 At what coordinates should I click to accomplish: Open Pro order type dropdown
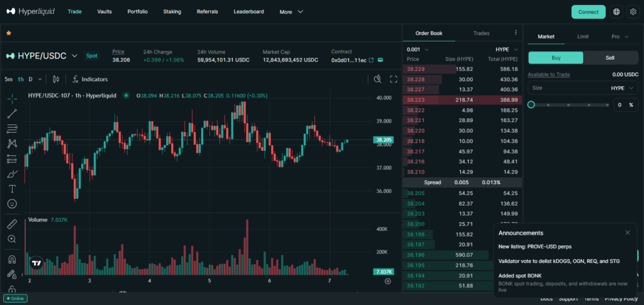click(x=619, y=36)
